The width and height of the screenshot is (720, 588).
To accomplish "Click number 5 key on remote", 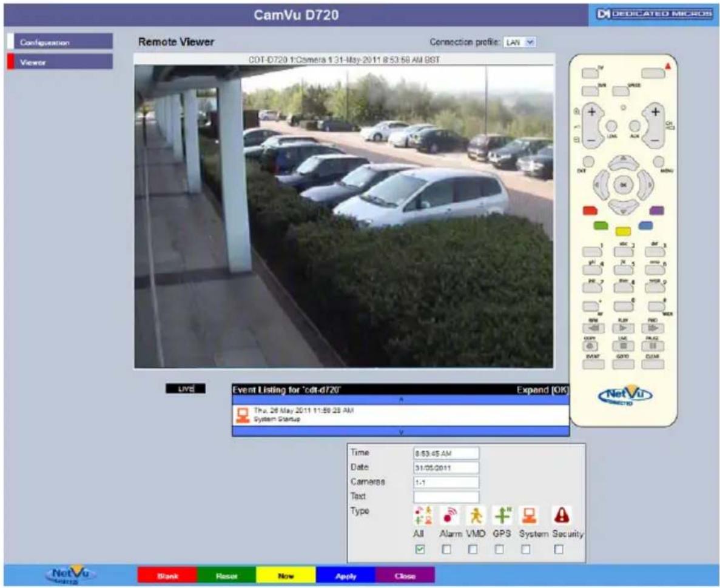I will 623,269.
